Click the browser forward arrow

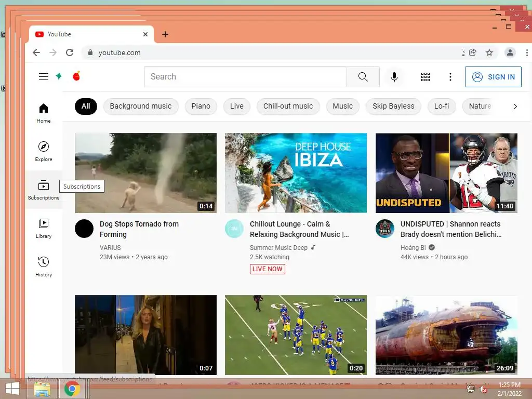(x=53, y=52)
